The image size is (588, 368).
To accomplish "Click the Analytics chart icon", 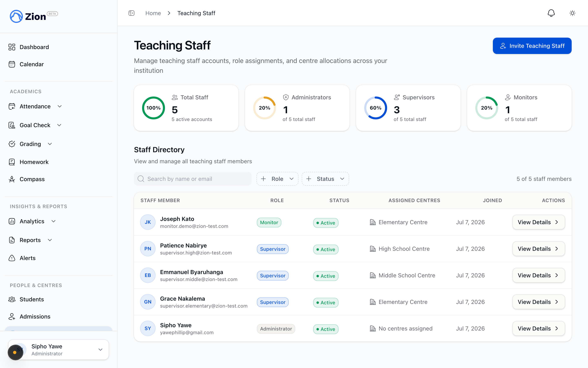I will (x=12, y=221).
